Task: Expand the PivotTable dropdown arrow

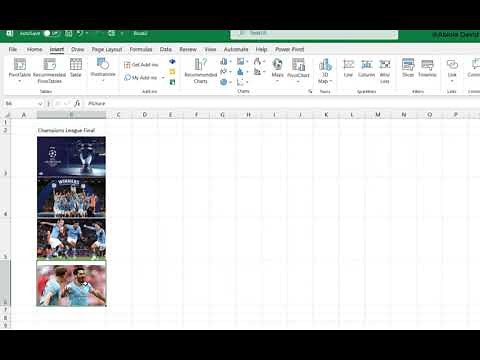Action: [20, 81]
